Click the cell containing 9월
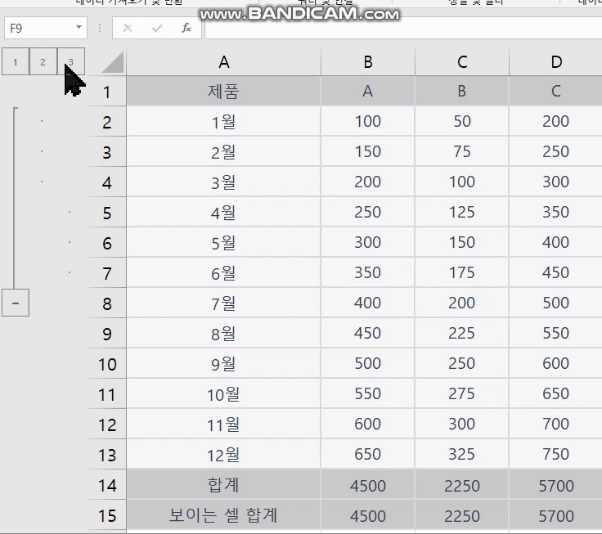This screenshot has width=602, height=534. click(224, 364)
